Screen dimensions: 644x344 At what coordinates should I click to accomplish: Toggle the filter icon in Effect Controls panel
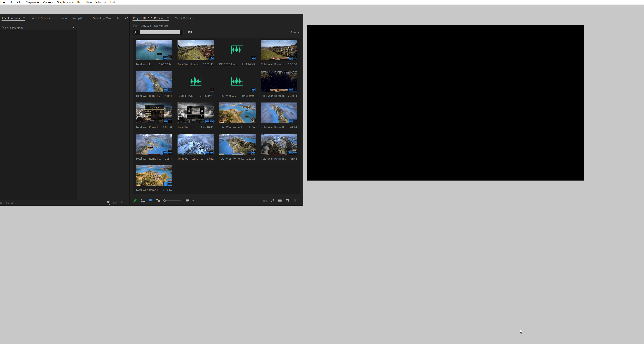coord(108,203)
